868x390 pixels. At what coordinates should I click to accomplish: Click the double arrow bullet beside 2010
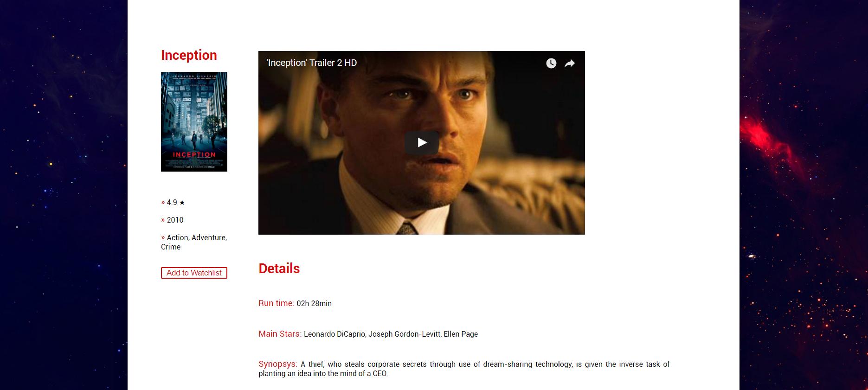point(163,220)
